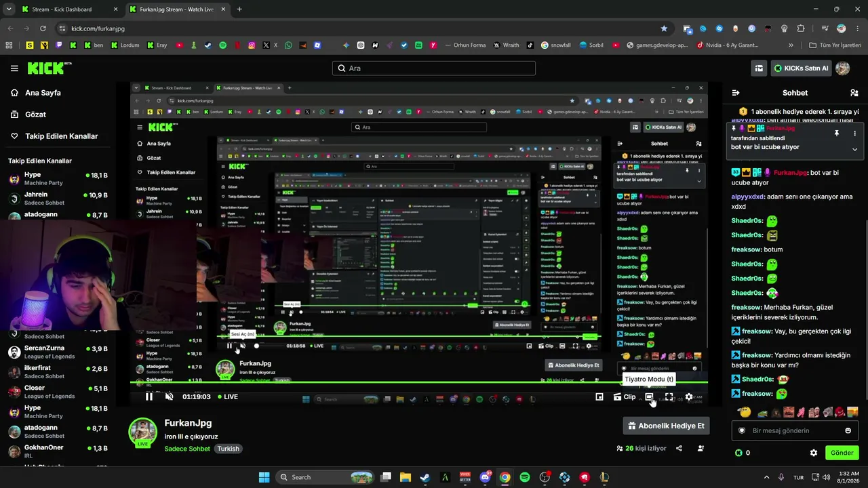The image size is (868, 488).
Task: Open the Chrome apps grid
Action: coord(9,45)
